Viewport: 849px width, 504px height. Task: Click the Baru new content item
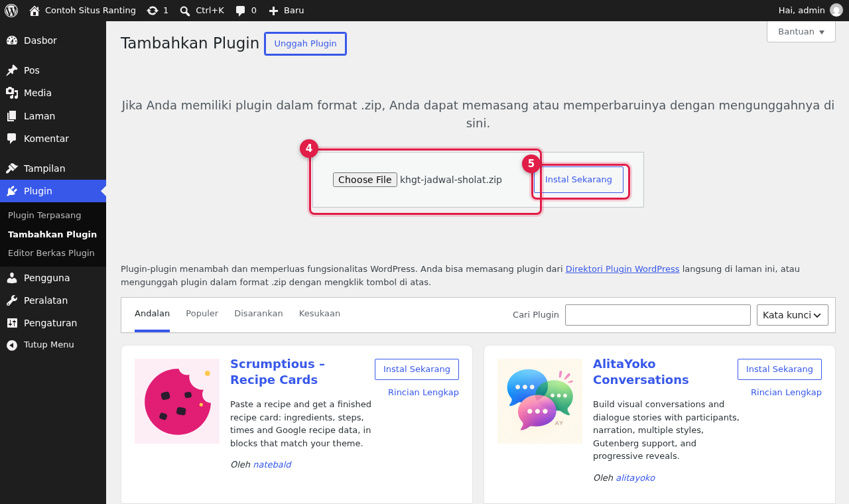pos(287,11)
